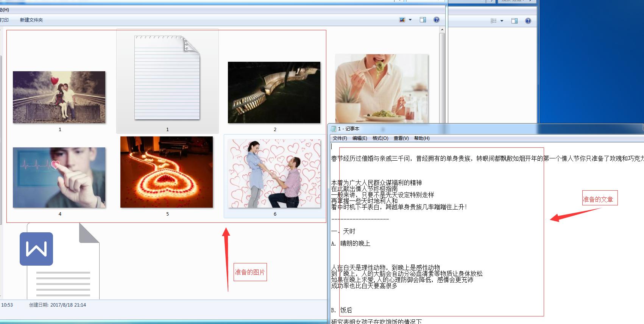Click the label '6' under proposal image
The height and width of the screenshot is (324, 644).
[275, 214]
